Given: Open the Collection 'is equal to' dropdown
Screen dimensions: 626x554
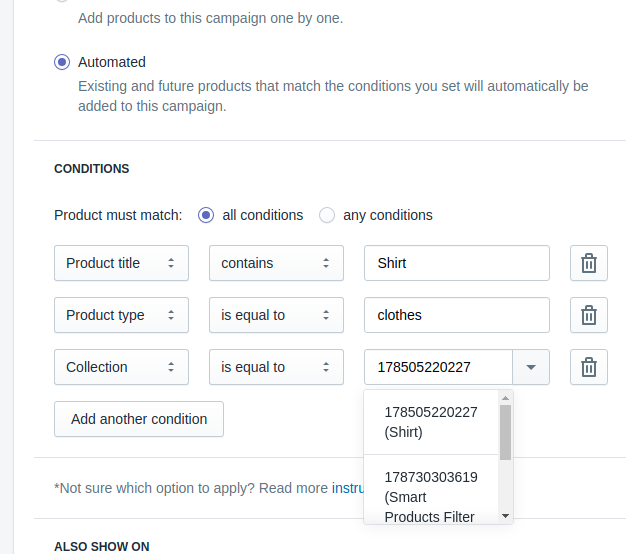Looking at the screenshot, I should click(276, 367).
